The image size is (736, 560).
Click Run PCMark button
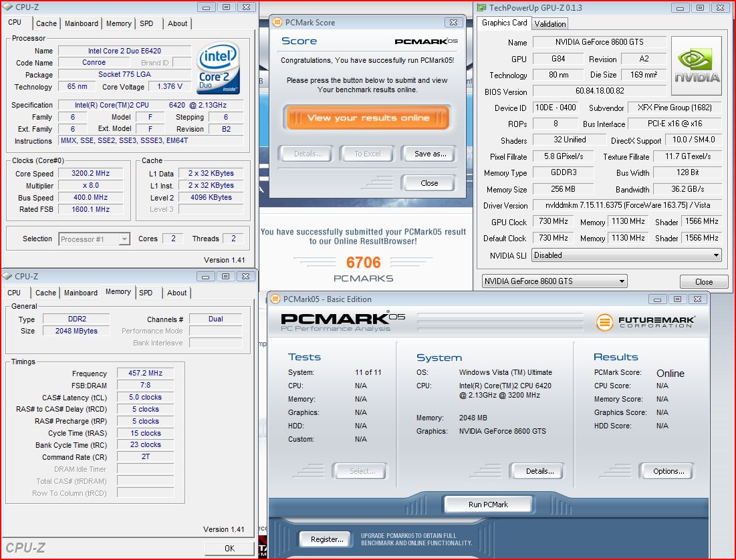[x=488, y=505]
